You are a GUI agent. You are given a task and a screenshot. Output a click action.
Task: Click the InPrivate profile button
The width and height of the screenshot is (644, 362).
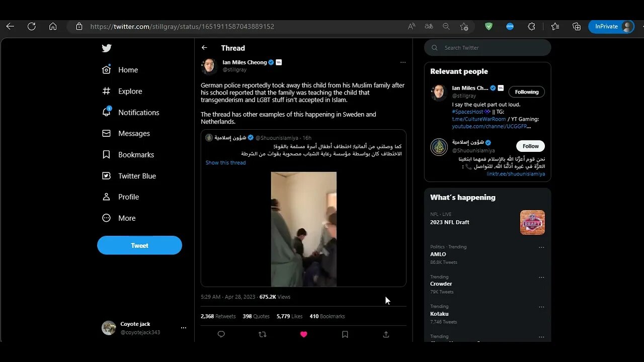click(x=611, y=27)
